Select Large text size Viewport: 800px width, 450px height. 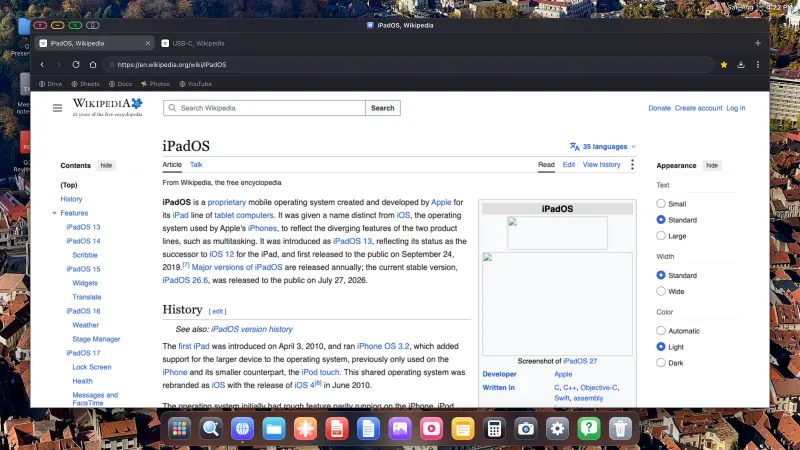click(x=661, y=236)
